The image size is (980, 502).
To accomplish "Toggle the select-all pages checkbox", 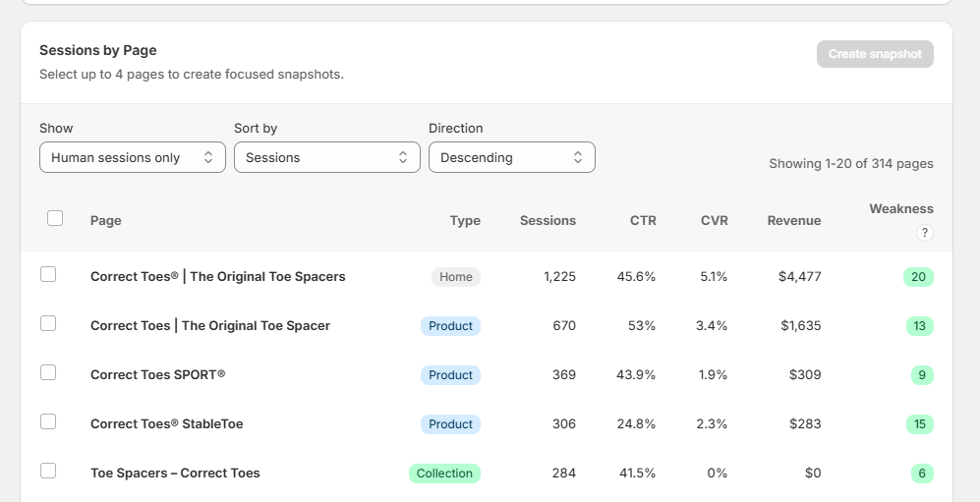I will 55,218.
